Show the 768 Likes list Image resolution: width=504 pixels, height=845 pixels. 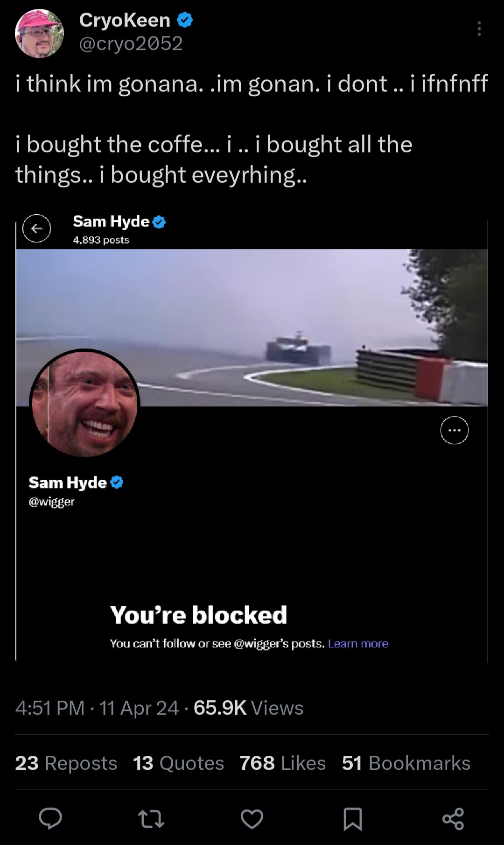point(282,763)
